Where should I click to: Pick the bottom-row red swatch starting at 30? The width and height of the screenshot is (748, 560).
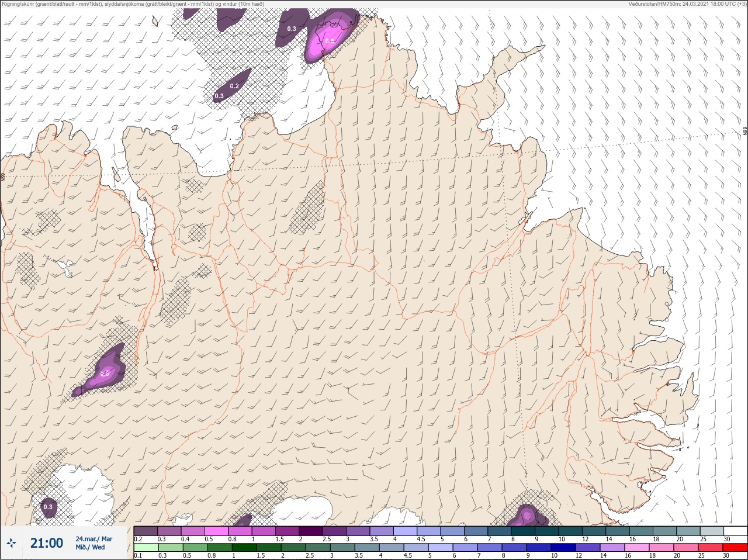coord(735,548)
